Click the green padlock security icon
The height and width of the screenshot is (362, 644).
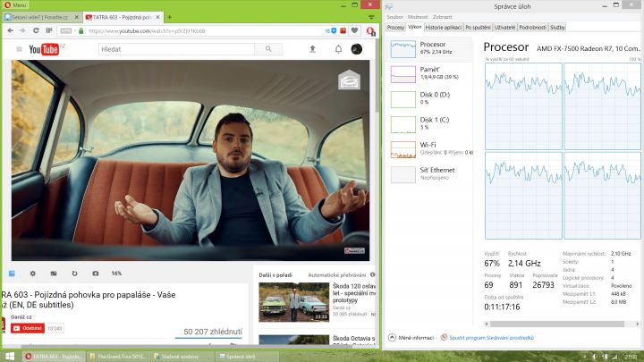tap(80, 30)
